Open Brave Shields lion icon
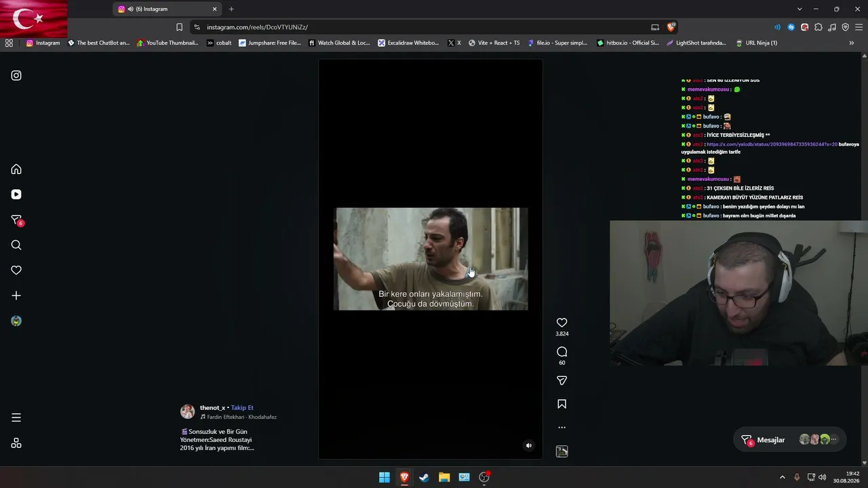This screenshot has height=488, width=868. pyautogui.click(x=671, y=27)
